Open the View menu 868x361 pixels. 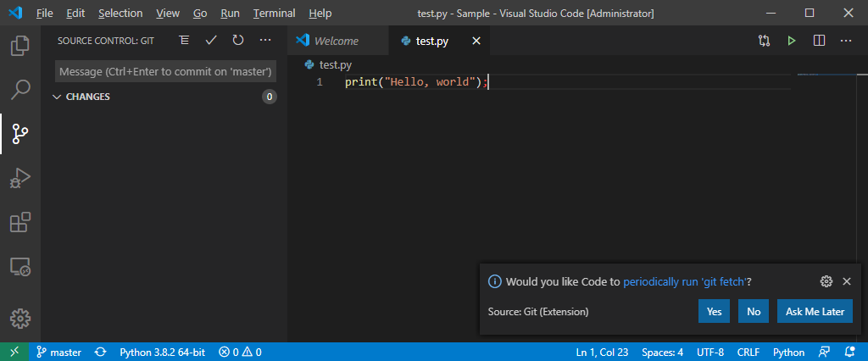(x=168, y=13)
